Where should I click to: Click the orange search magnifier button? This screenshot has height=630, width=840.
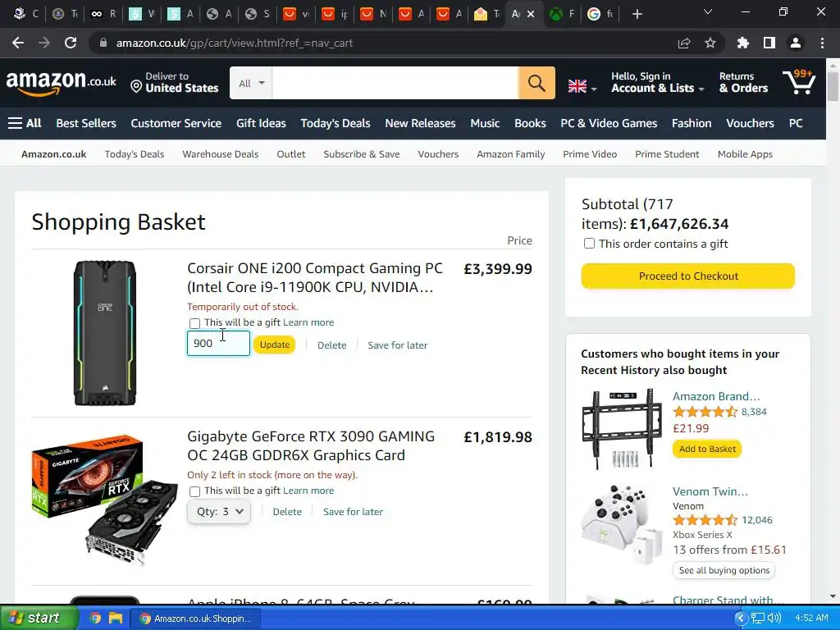click(536, 83)
